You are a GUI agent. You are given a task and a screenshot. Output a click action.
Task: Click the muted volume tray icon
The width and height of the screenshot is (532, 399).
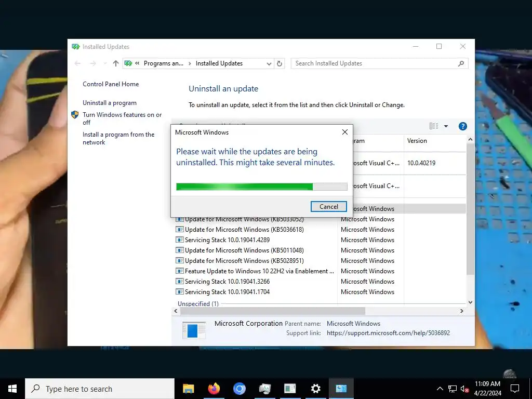(x=464, y=389)
